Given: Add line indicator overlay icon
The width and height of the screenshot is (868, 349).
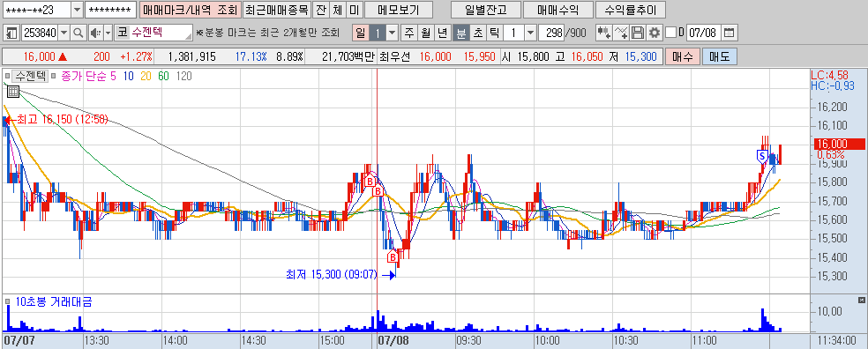Looking at the screenshot, I should [621, 33].
